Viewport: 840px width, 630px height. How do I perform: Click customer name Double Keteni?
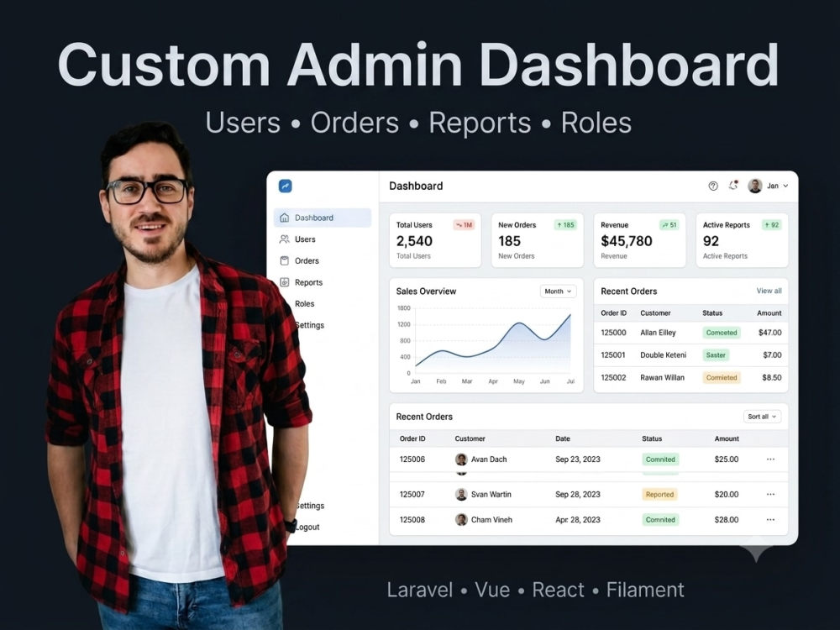[x=664, y=354]
